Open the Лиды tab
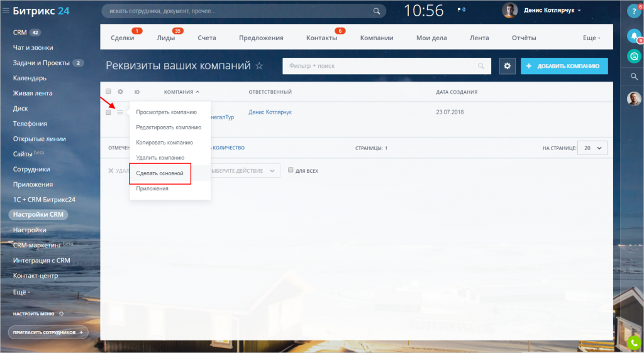644x353 pixels. (x=166, y=38)
